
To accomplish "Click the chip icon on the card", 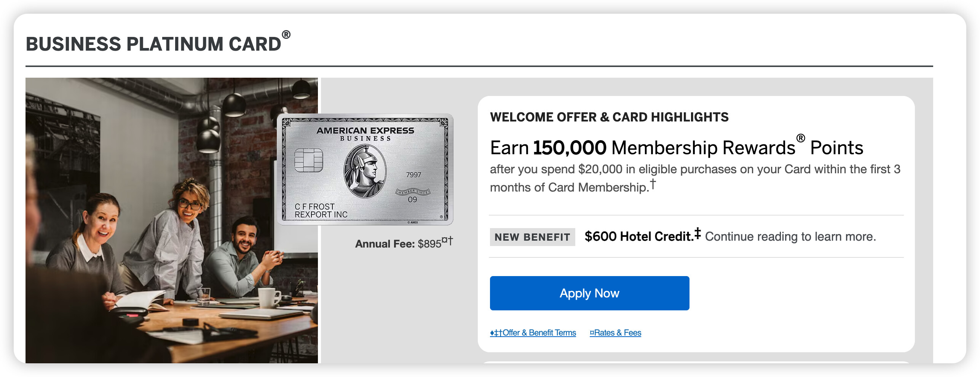I will click(308, 160).
